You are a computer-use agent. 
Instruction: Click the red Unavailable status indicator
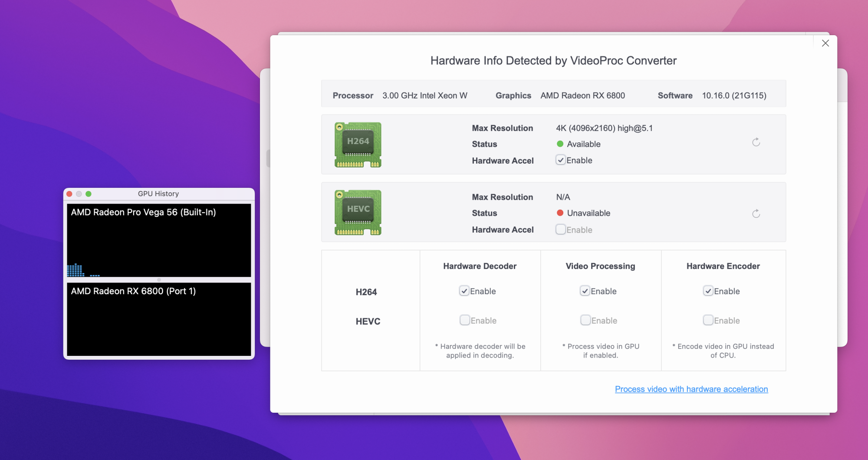(560, 213)
